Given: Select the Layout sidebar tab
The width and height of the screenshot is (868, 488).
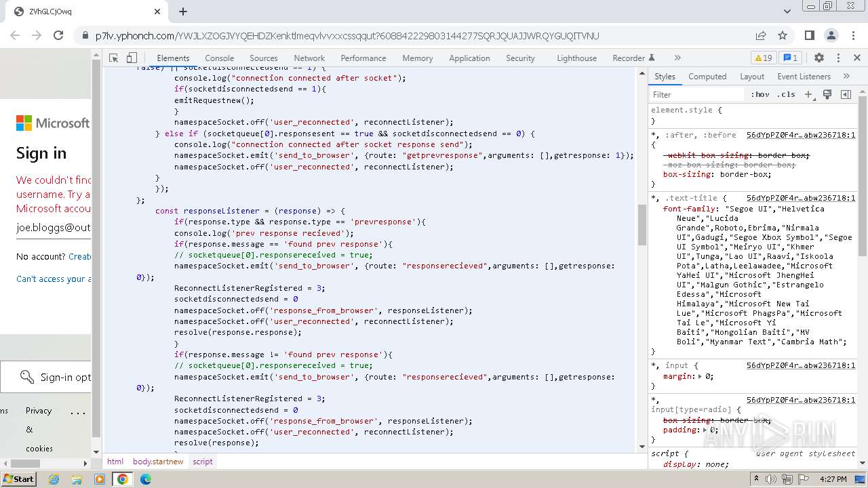Looking at the screenshot, I should click(x=752, y=77).
